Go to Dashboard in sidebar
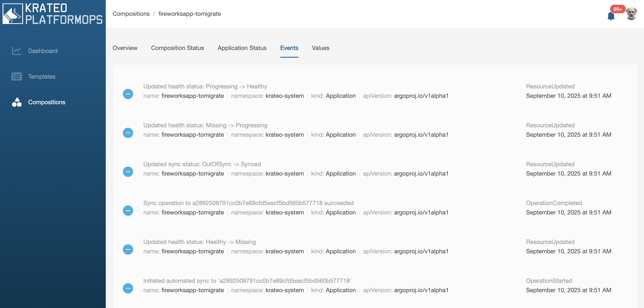Viewport: 644px width, 308px height. tap(43, 51)
